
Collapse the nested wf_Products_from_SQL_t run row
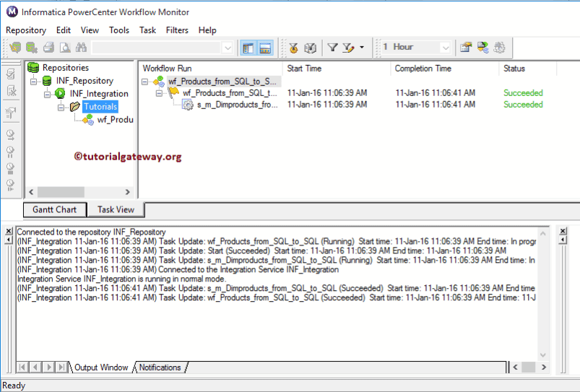[159, 93]
